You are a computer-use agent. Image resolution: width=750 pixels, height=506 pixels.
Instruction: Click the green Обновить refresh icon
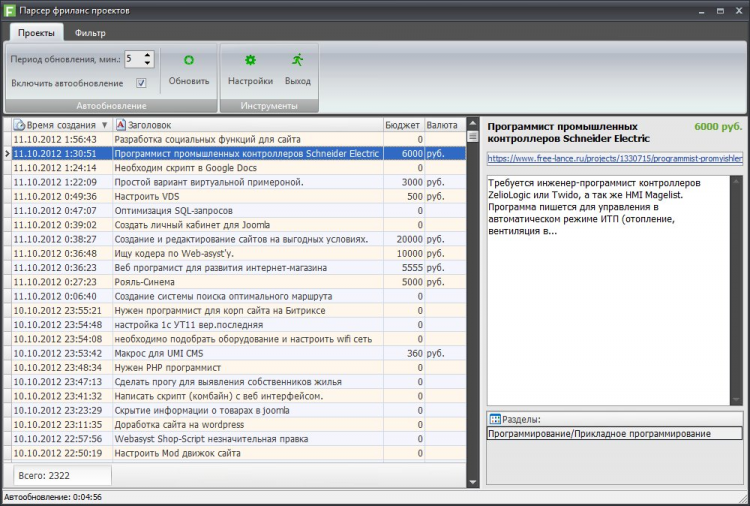(x=188, y=61)
